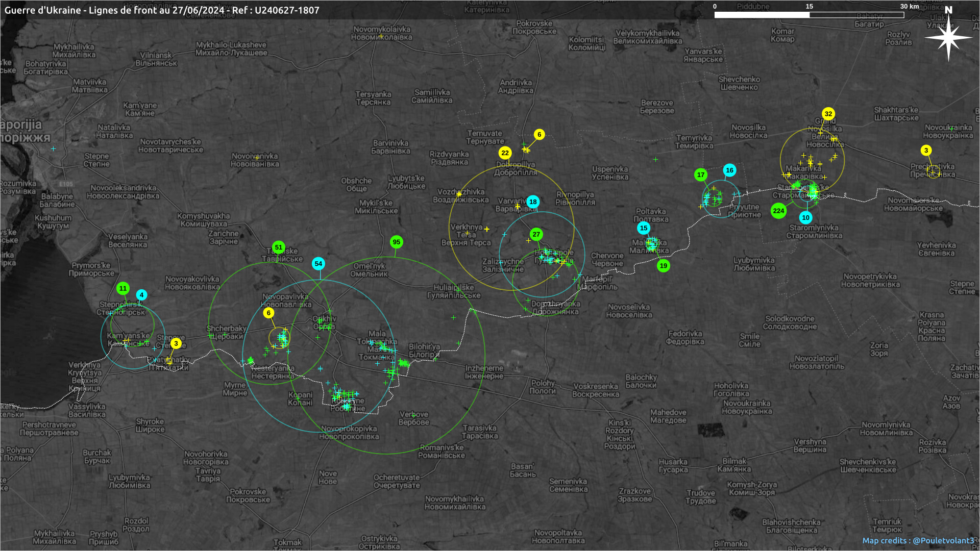Click the Map credits @Pouletvolant3 text
This screenshot has height=551, width=980.
coord(918,541)
